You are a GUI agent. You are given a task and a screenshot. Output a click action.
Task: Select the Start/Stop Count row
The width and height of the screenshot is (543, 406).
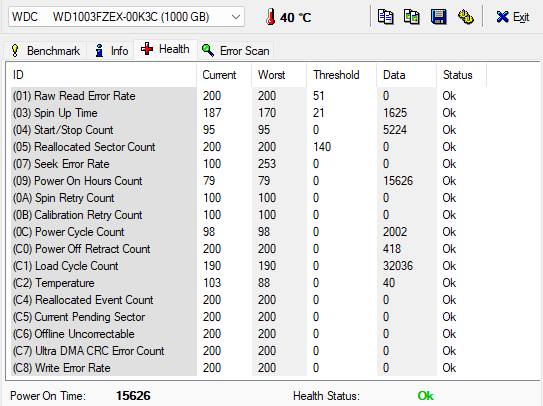[x=249, y=130]
